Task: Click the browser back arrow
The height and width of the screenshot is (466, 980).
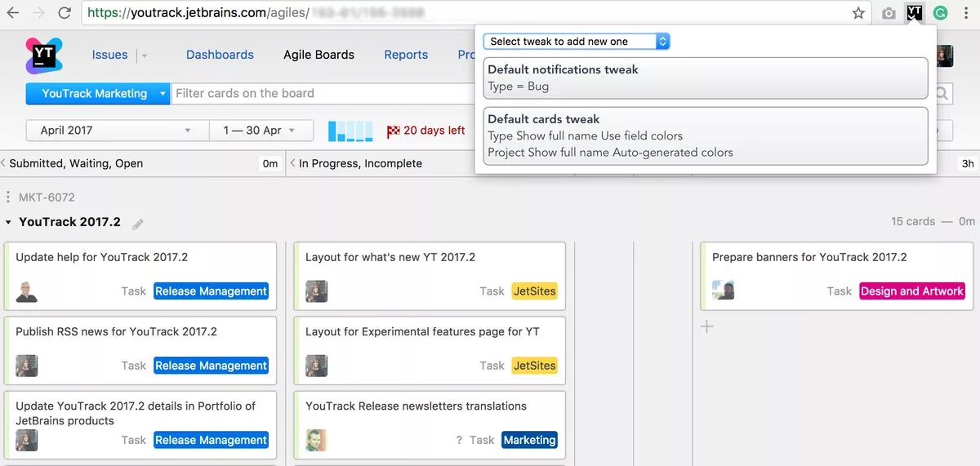Action: point(13,13)
